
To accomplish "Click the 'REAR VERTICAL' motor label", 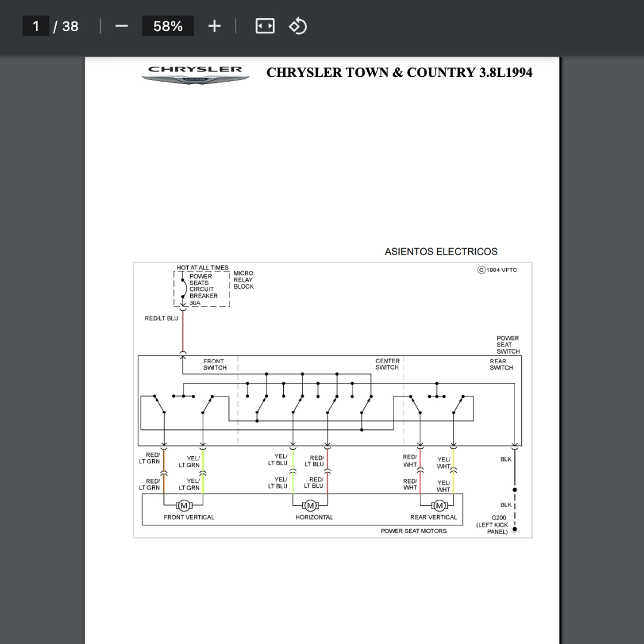I will coord(434,517).
